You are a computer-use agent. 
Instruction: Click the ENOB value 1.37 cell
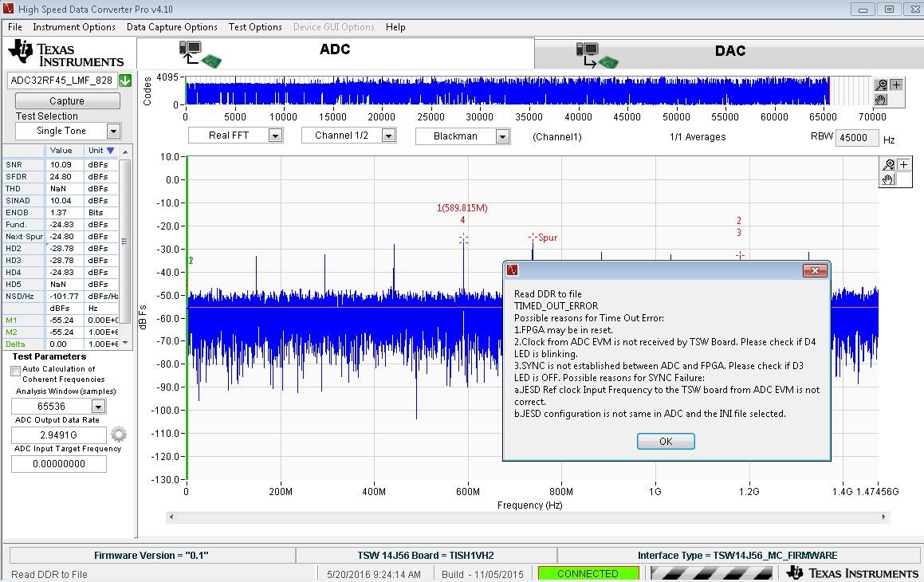coord(64,213)
